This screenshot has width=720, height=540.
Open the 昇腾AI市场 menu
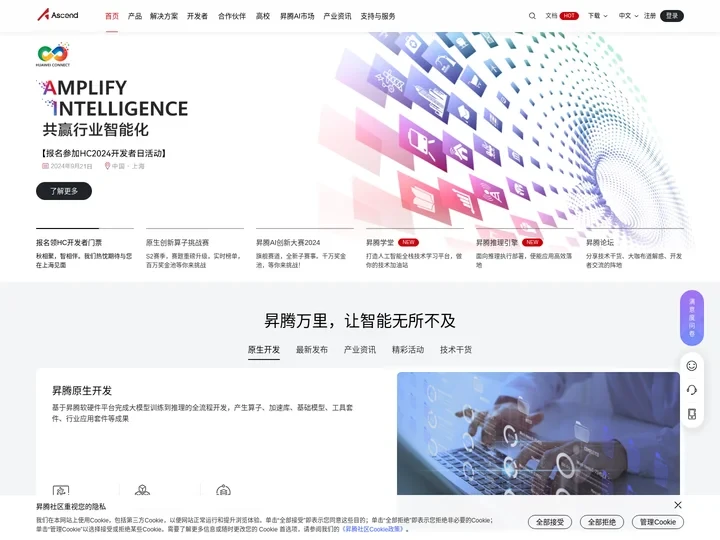pyautogui.click(x=297, y=16)
